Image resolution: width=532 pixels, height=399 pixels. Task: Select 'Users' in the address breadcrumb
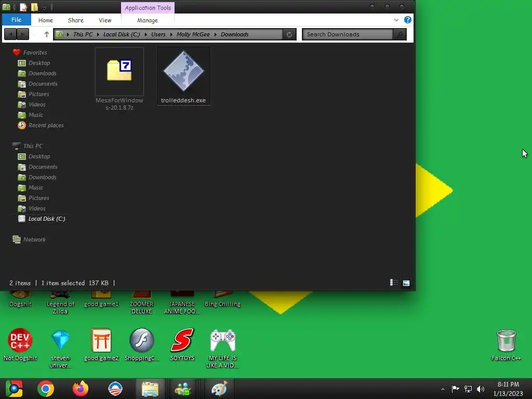[x=158, y=34]
